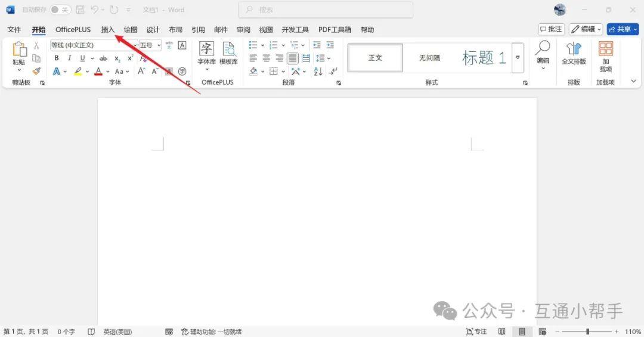Screen dimensions: 644x337
Task: Center align the paragraph
Action: coord(267,58)
